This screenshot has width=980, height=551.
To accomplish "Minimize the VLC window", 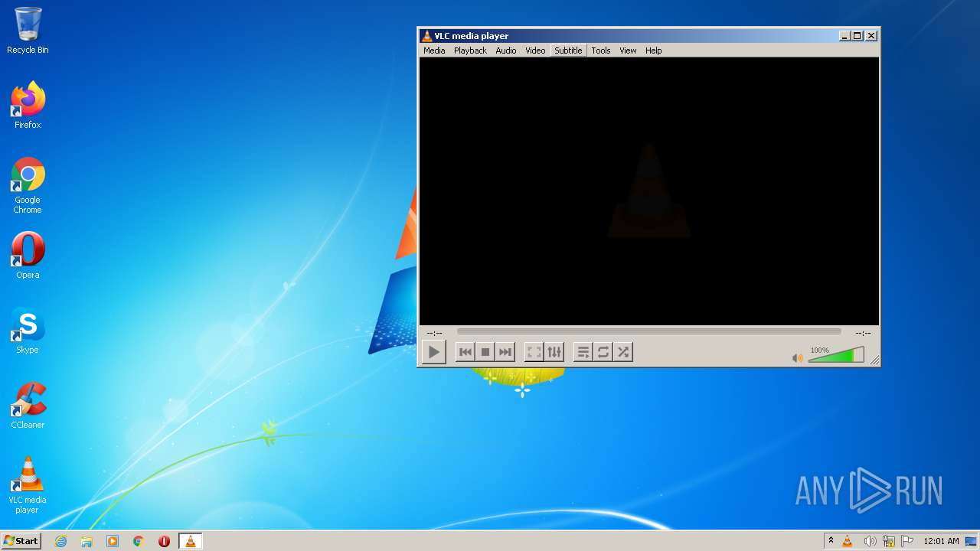I will (x=844, y=36).
